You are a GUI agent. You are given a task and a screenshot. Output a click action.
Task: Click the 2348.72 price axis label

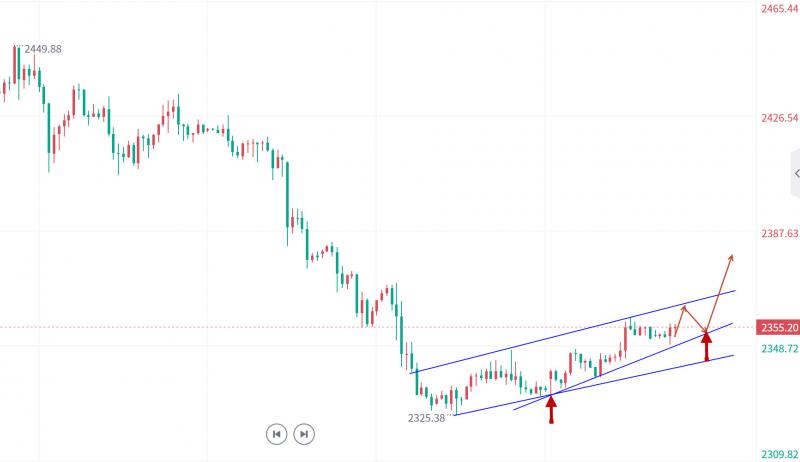(x=778, y=349)
